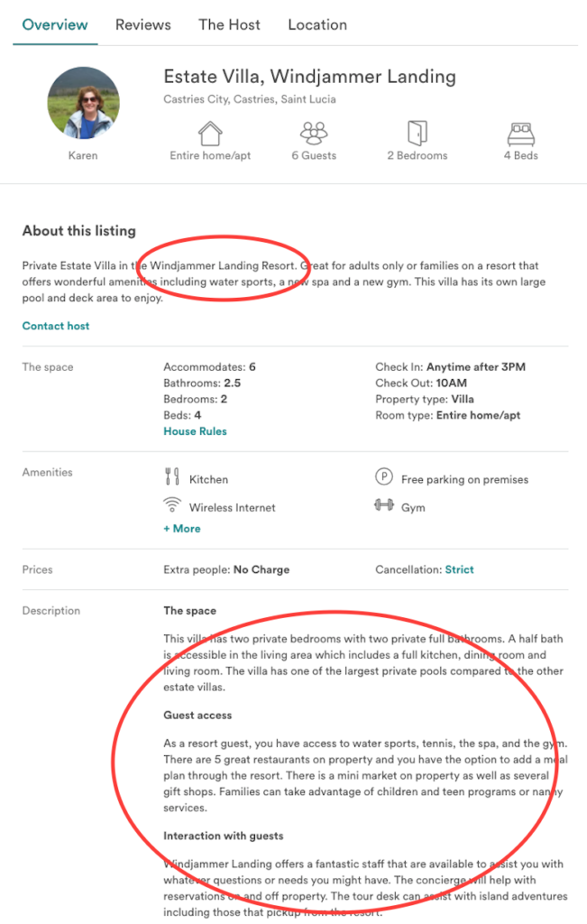Click the Free parking amenity icon

(x=382, y=478)
